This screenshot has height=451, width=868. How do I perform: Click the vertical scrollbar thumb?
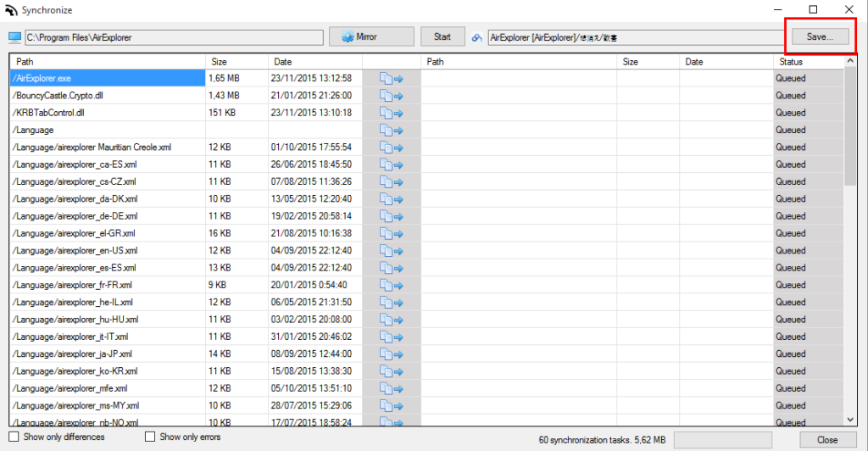[850, 126]
